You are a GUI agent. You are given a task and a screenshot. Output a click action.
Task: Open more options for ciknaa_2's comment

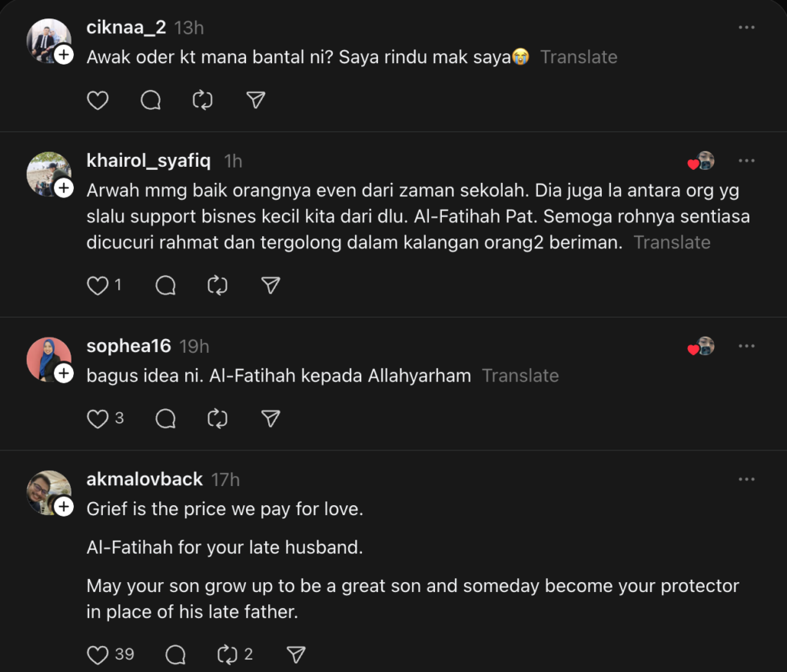click(x=746, y=28)
